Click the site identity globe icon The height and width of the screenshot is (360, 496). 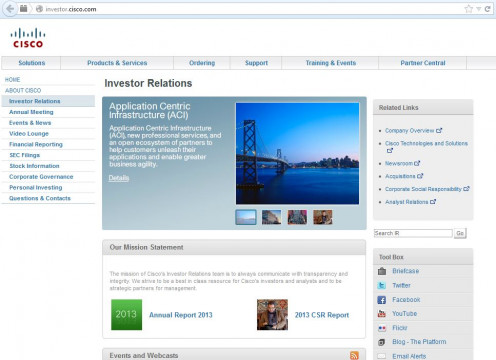click(39, 9)
